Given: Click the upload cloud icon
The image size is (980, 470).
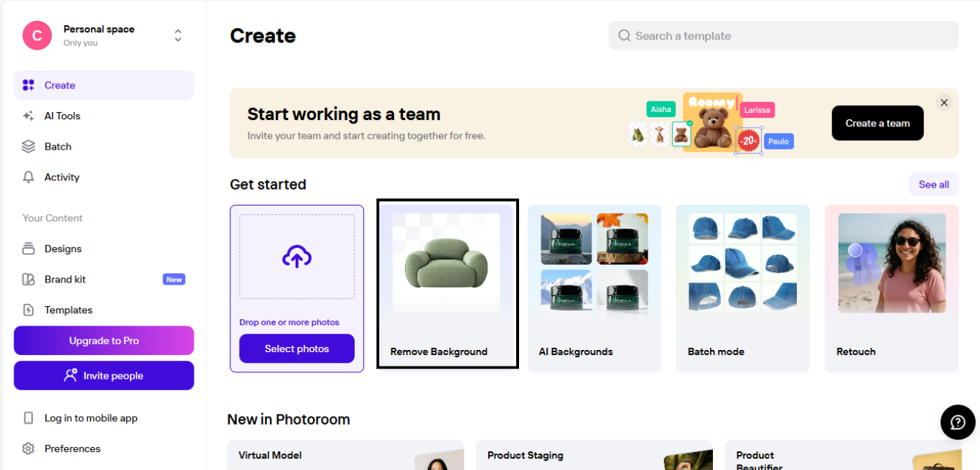Looking at the screenshot, I should point(297,257).
